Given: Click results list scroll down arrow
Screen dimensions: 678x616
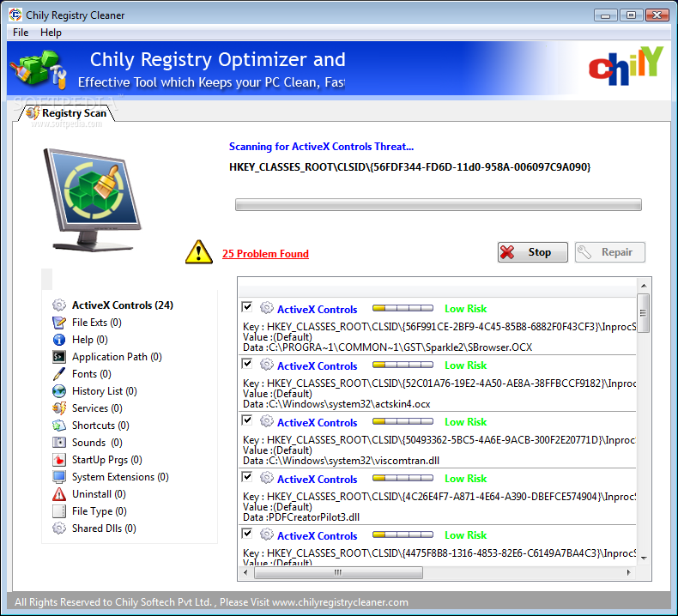Looking at the screenshot, I should (644, 559).
